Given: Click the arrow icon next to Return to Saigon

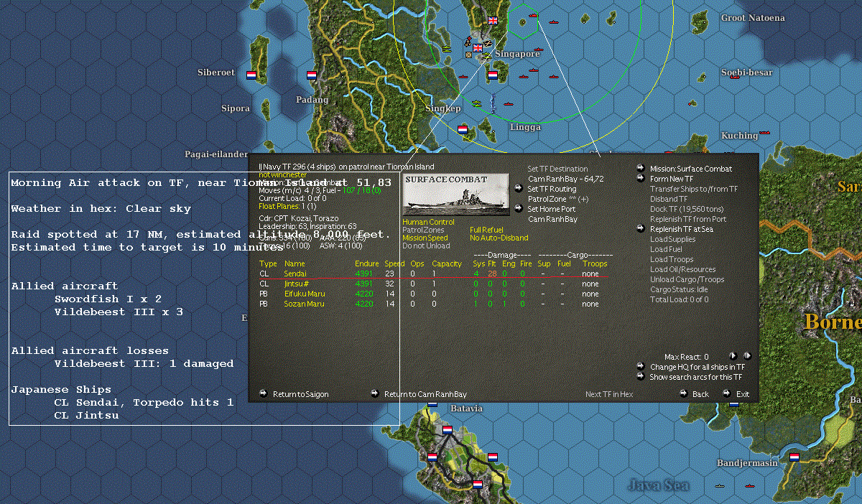Looking at the screenshot, I should [264, 393].
